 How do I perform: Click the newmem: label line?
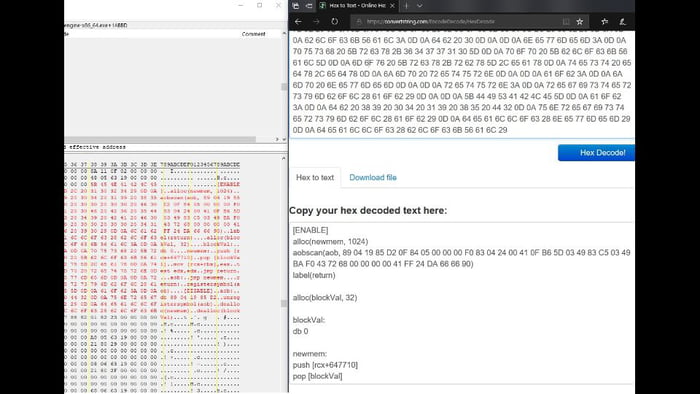(310, 353)
